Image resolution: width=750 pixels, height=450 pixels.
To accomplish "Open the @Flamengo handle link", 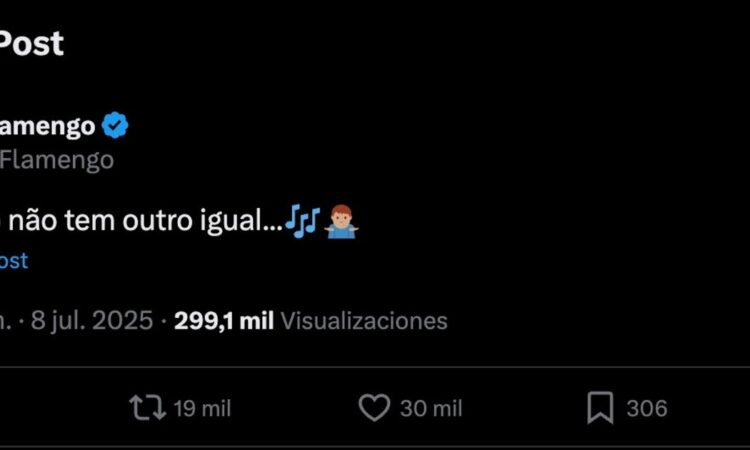I will pyautogui.click(x=56, y=160).
